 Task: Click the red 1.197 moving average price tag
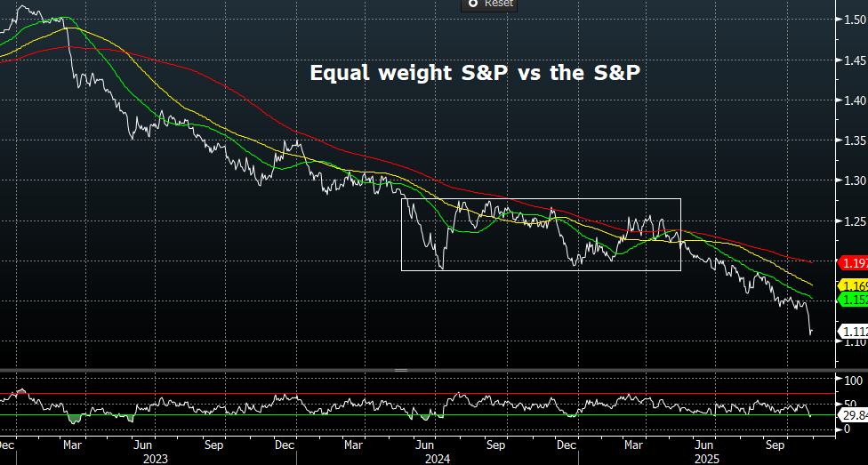click(853, 263)
